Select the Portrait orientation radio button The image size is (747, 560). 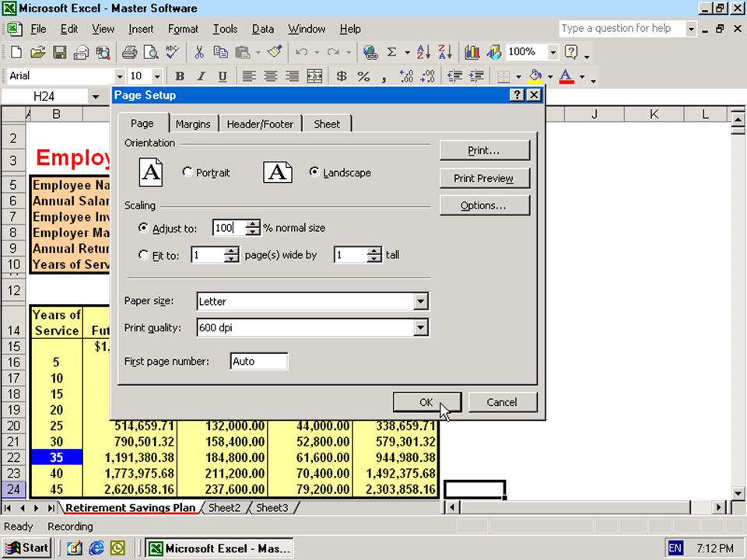coord(188,172)
